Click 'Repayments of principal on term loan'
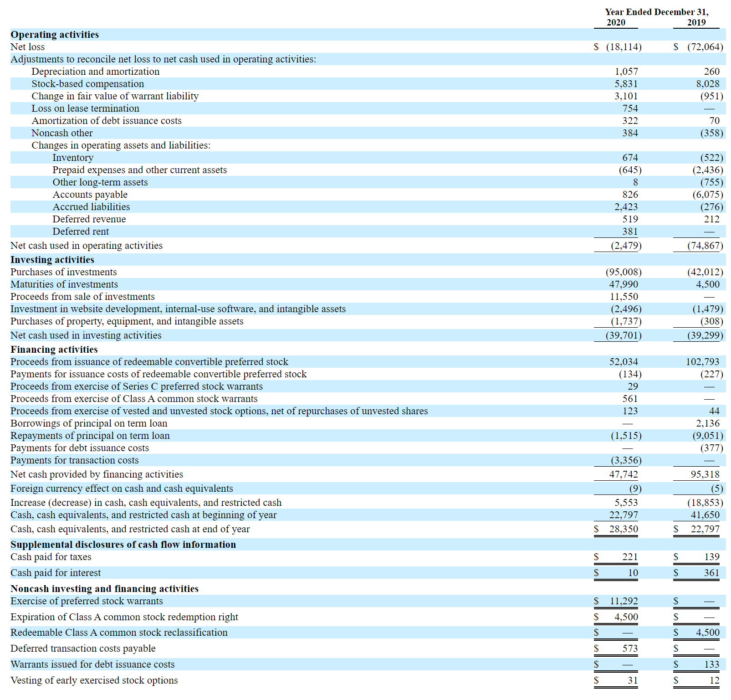 click(x=90, y=436)
